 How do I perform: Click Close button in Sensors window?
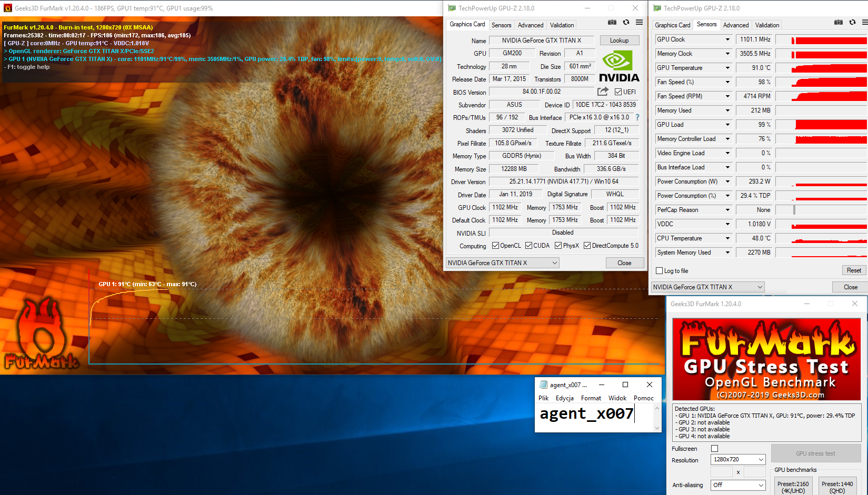pos(850,287)
